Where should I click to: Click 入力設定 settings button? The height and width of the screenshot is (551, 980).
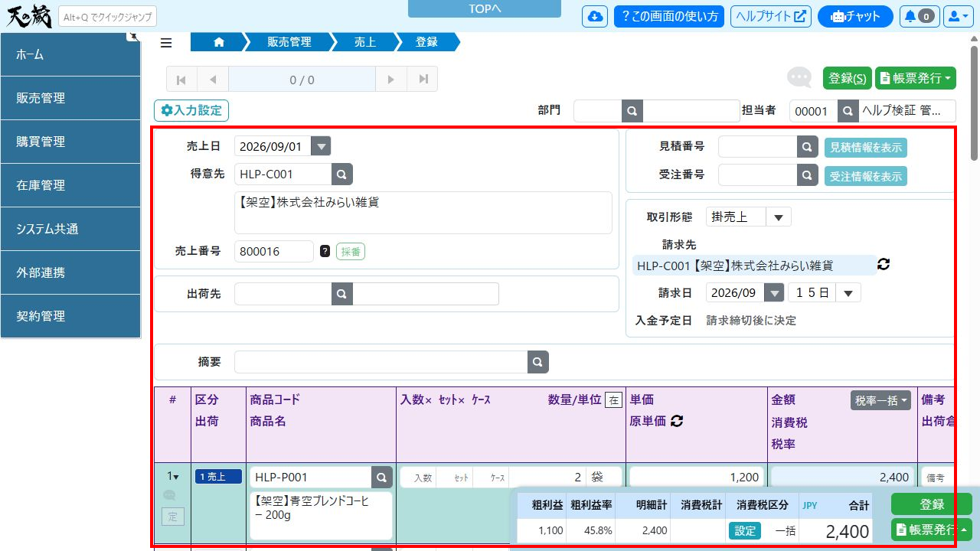[x=191, y=110]
